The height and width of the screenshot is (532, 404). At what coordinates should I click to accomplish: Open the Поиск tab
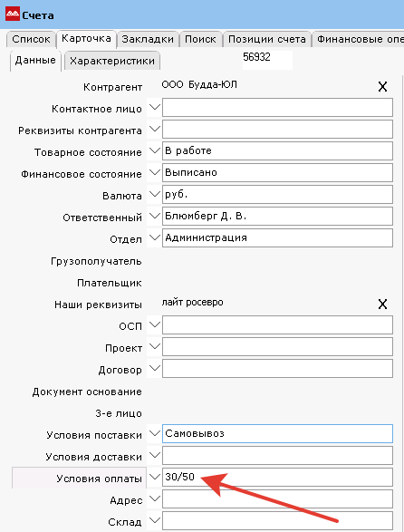[x=200, y=39]
